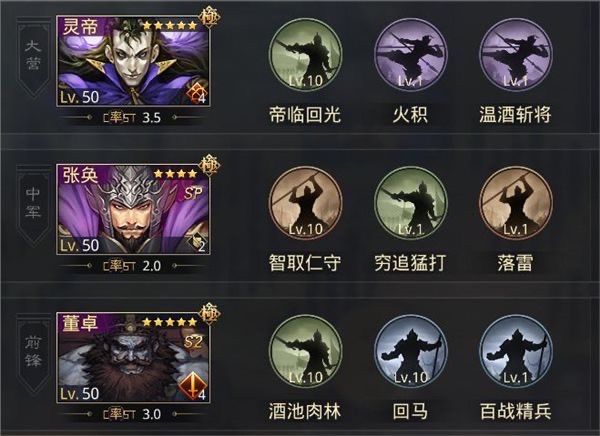Open the 穷追猛打 skill icon
Image resolution: width=600 pixels, height=436 pixels.
point(411,203)
